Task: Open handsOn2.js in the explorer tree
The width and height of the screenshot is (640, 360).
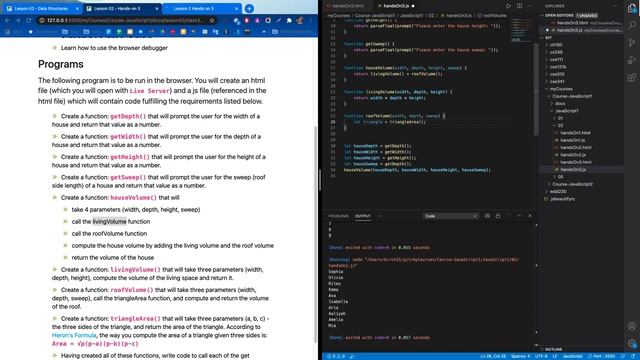Action: pos(573,155)
